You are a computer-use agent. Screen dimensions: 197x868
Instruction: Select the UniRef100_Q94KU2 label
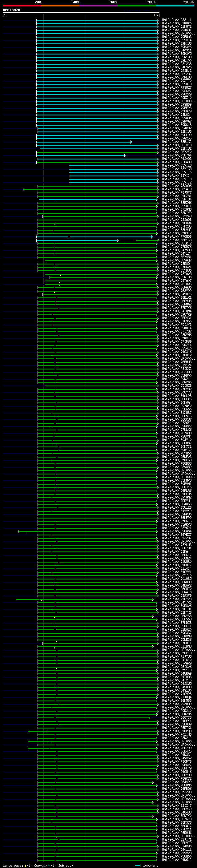(x=177, y=128)
